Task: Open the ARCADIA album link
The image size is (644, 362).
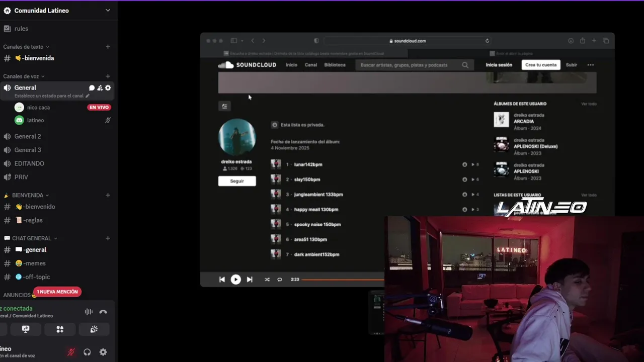Action: click(x=524, y=121)
